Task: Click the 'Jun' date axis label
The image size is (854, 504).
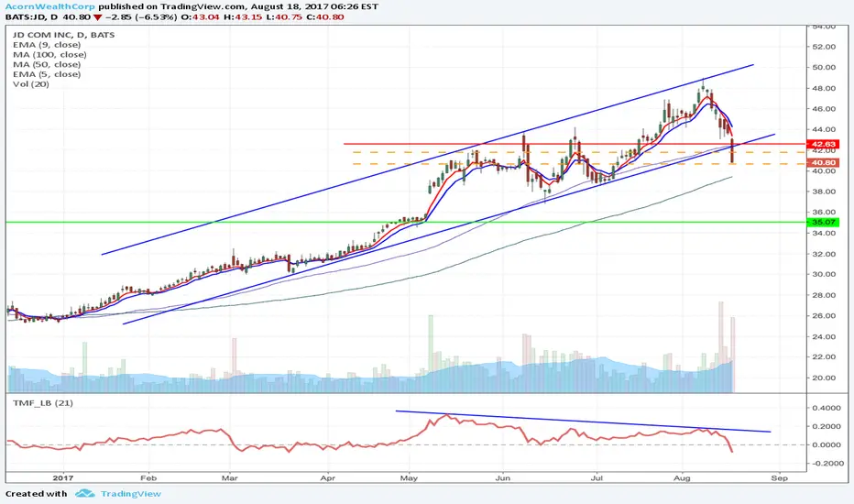Action: click(x=503, y=478)
